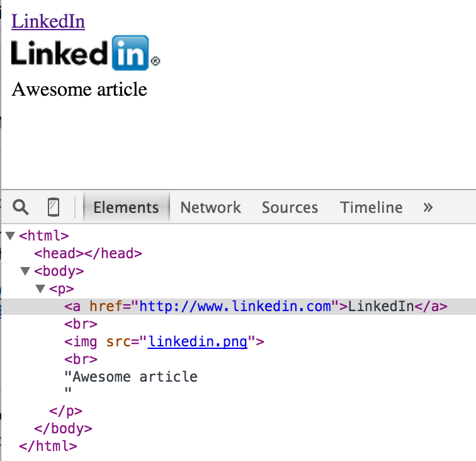Screen dimensions: 476x461
Task: Collapse the html node triangle
Action: [10, 236]
